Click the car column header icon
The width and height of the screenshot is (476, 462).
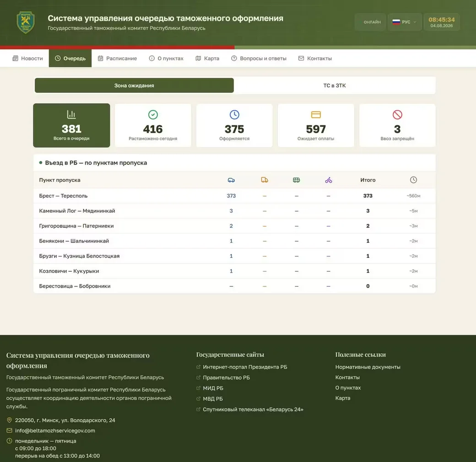coord(231,180)
